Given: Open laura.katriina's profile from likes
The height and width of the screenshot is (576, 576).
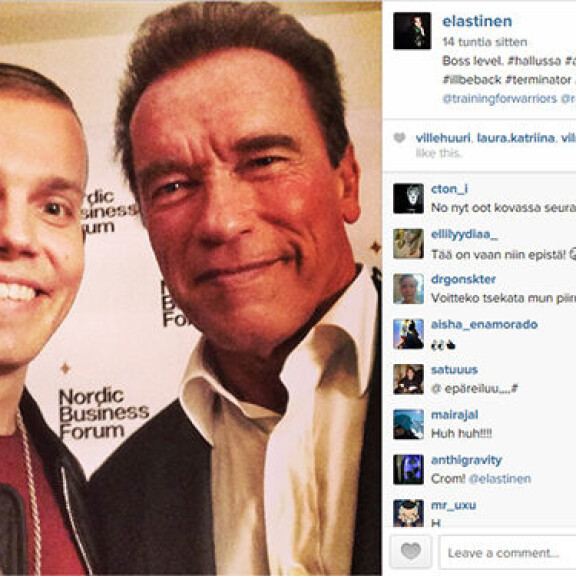Looking at the screenshot, I should pyautogui.click(x=515, y=138).
